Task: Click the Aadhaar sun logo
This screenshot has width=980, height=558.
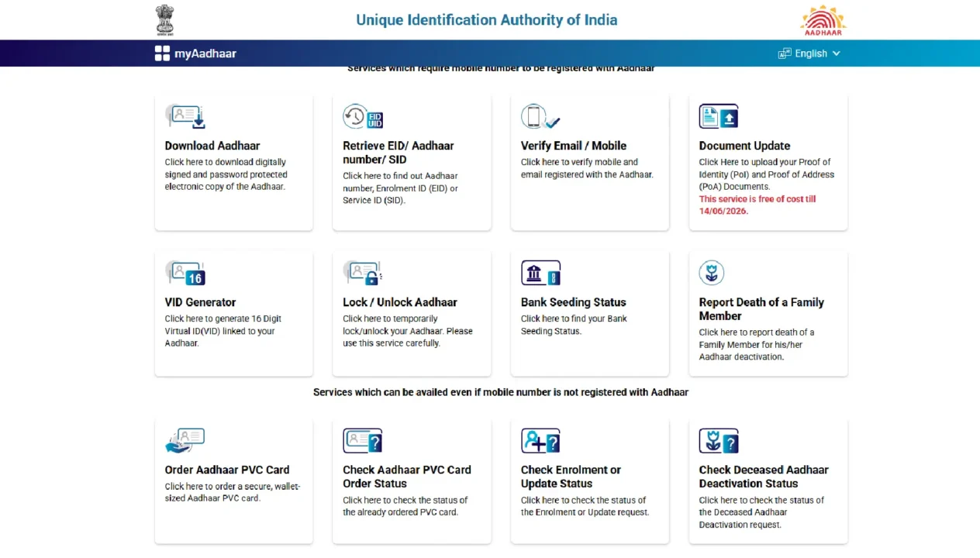Action: point(823,20)
